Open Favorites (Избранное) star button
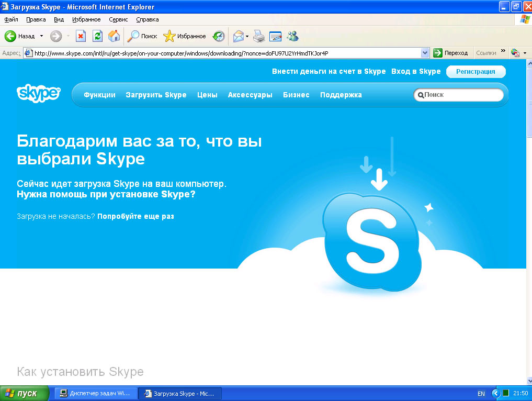The image size is (532, 401). click(185, 36)
